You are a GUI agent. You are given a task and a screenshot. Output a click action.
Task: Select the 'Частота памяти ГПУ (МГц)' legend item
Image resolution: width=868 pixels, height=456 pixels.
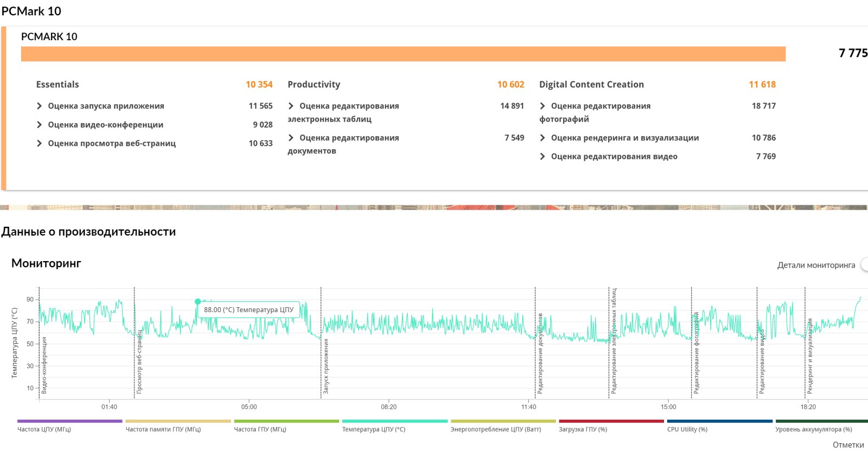click(x=163, y=429)
